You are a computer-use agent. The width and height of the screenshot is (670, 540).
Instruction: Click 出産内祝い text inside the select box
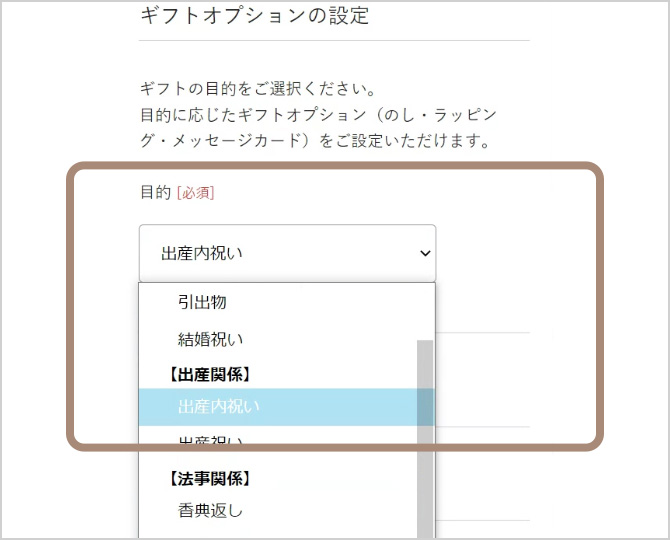tap(202, 253)
